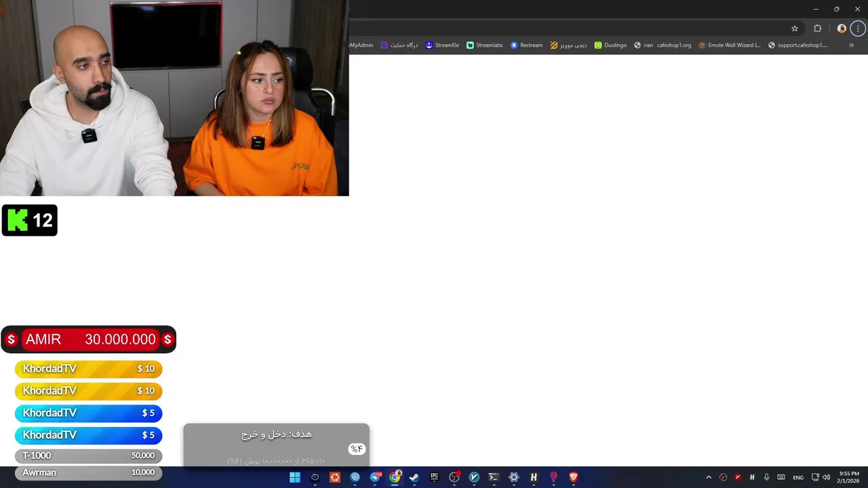Open the StreamEle bookmark

coord(442,45)
